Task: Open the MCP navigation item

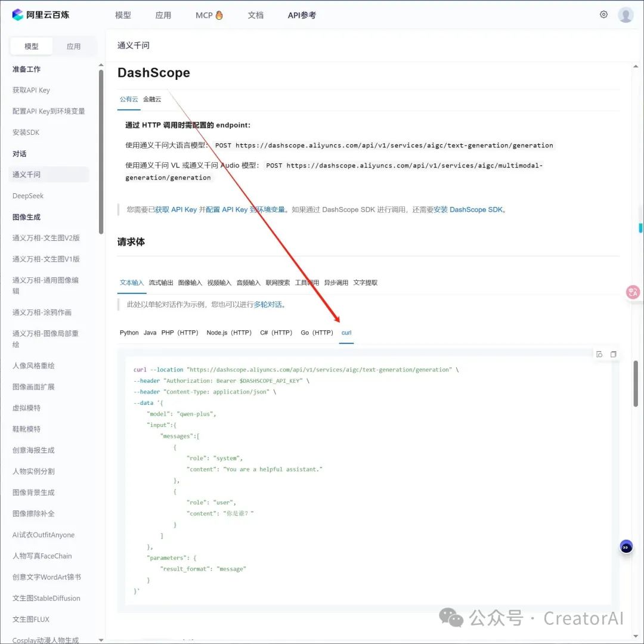Action: pos(204,15)
